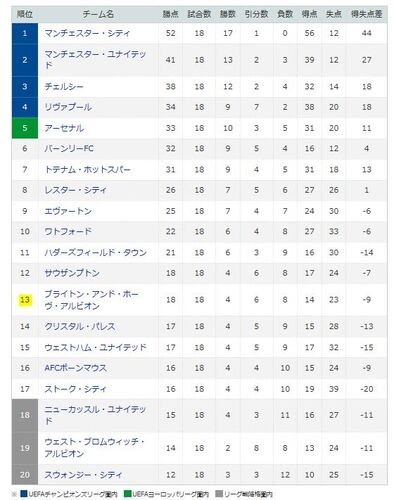Click the AFCボーンマウス team link
Viewport: 394px width, 500px height.
[76, 368]
